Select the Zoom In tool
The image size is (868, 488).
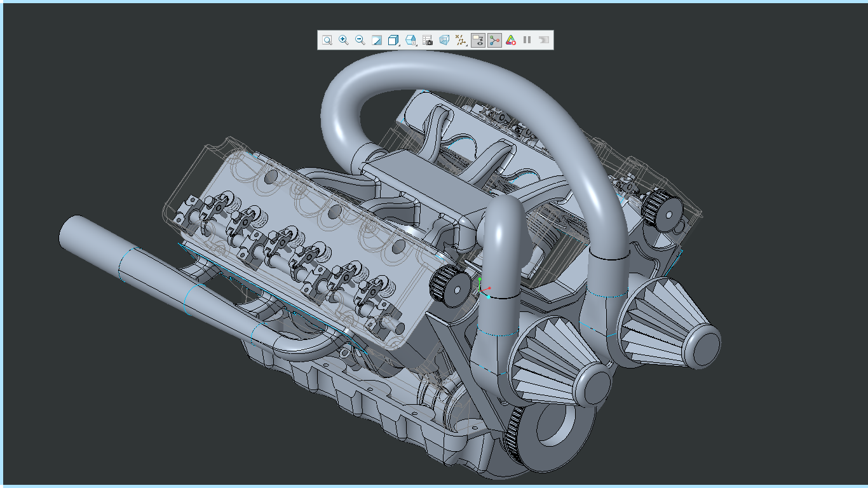tap(343, 39)
